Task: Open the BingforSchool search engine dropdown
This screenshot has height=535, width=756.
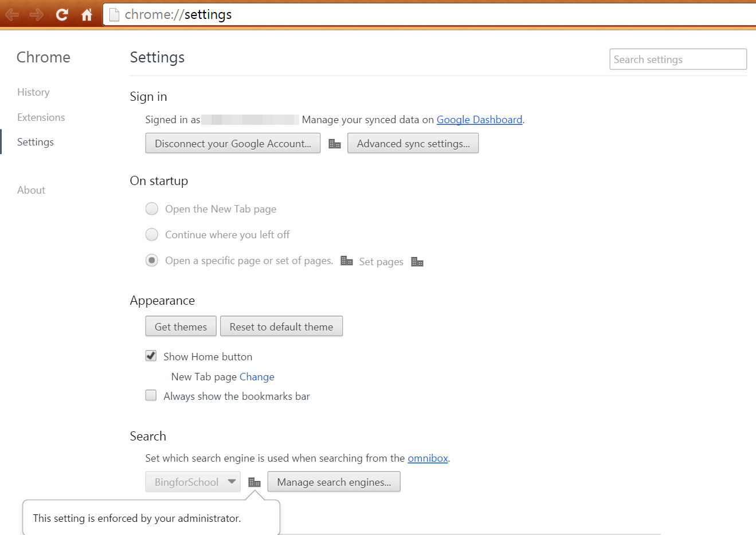Action: [x=193, y=482]
